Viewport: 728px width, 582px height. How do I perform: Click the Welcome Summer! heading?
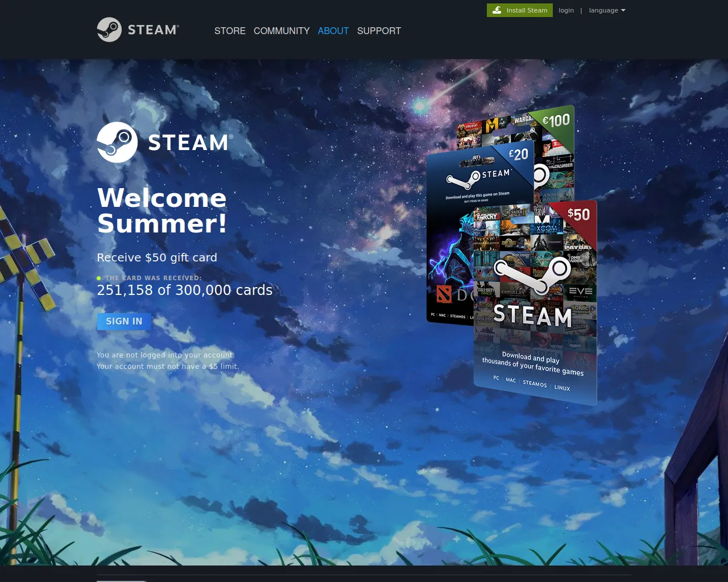[162, 210]
